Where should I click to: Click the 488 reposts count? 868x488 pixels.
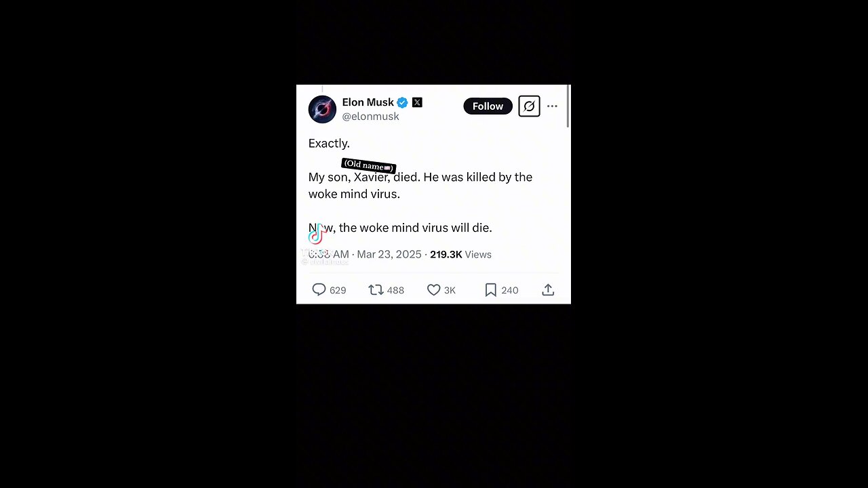click(x=395, y=290)
